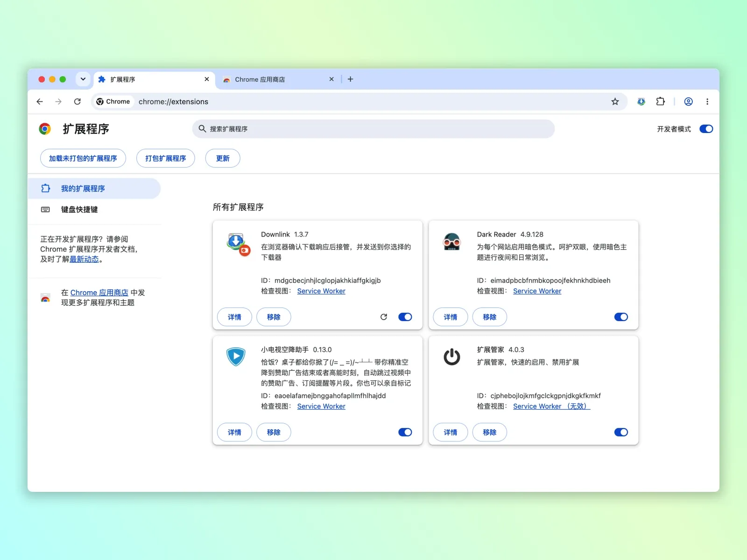Go back with the browser back arrow
Screen dimensions: 747x560
[x=40, y=102]
